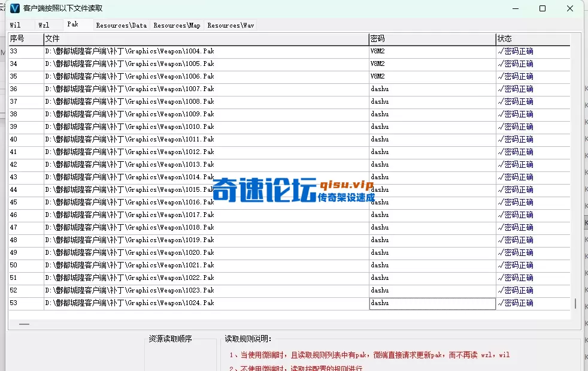Click 密码正确 status in row 53

516,303
